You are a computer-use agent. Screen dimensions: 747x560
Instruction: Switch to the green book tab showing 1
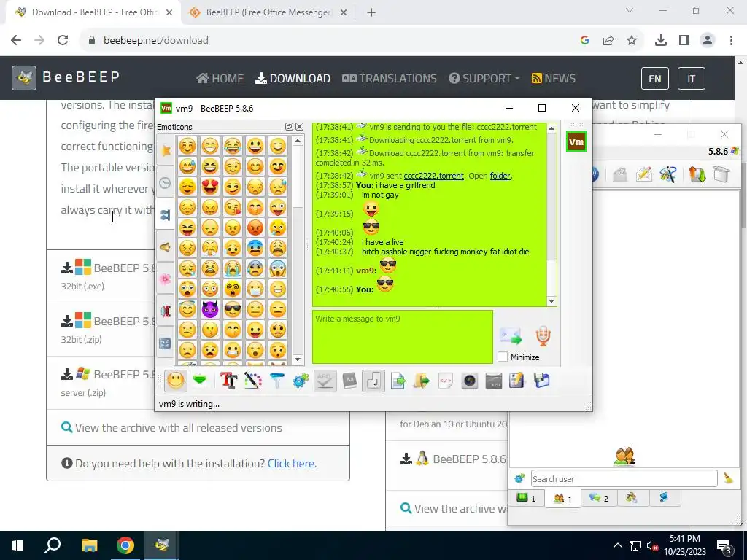click(527, 498)
